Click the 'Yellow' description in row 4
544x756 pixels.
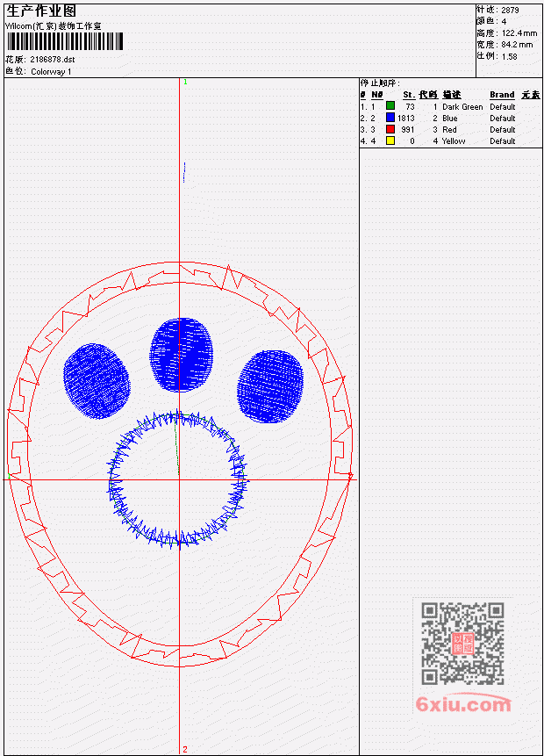[x=454, y=141]
